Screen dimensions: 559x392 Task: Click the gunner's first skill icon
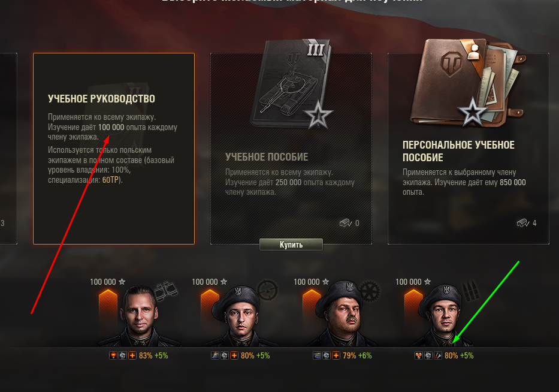point(215,355)
